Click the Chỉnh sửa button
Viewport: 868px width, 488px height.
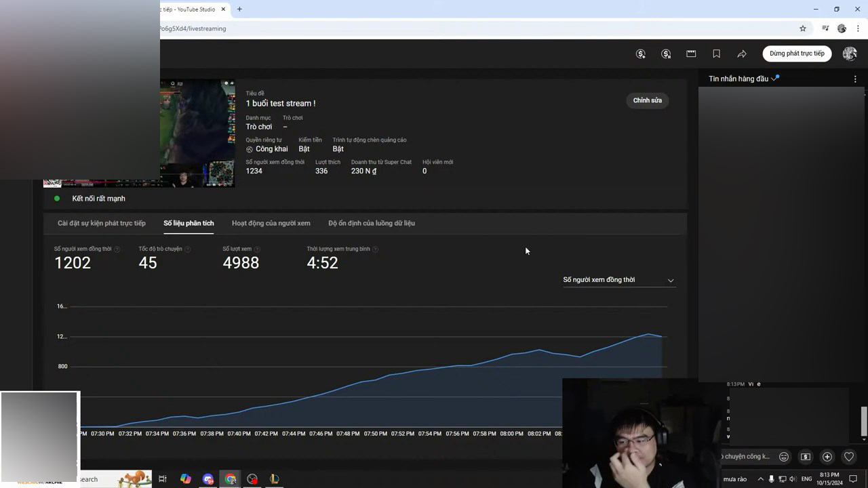click(648, 100)
